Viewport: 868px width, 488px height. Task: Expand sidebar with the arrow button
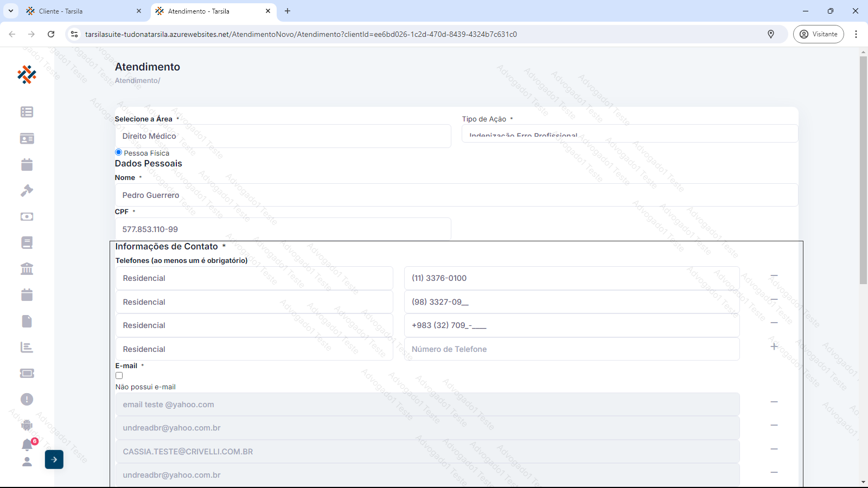54,460
